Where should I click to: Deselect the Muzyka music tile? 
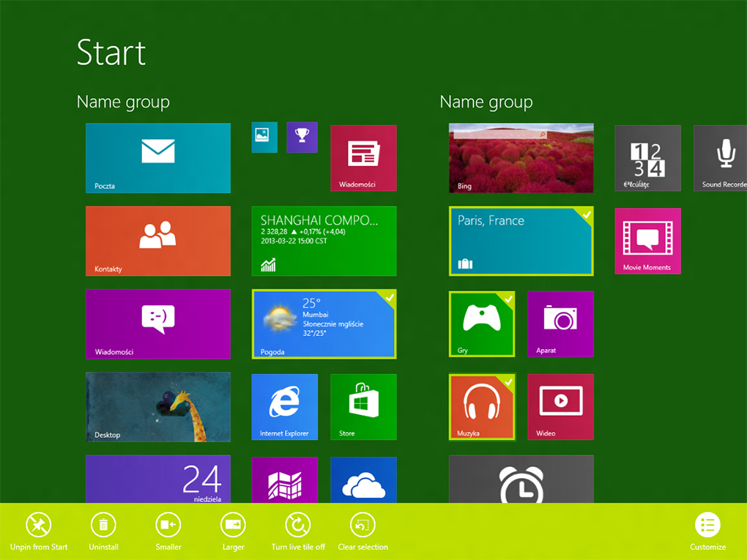pos(481,407)
